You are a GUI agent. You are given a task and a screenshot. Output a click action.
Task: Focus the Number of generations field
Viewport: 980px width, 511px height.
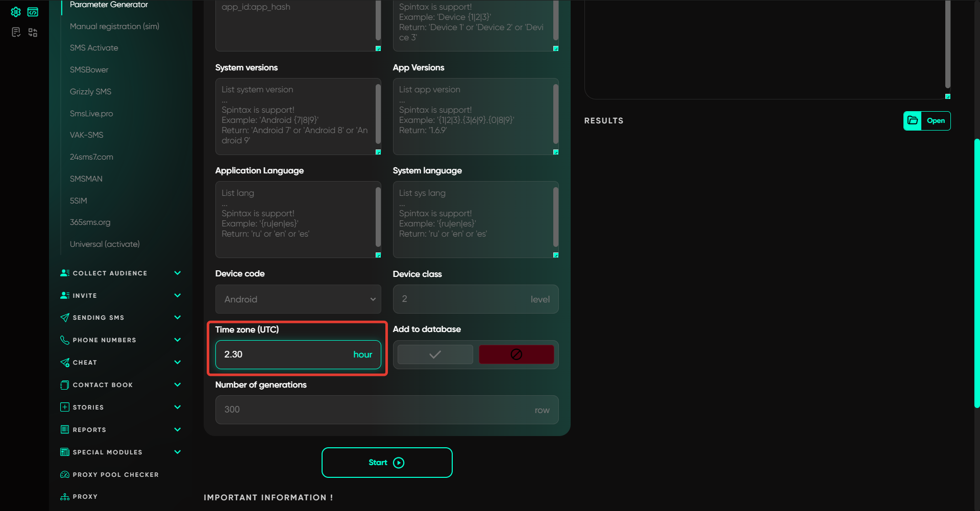(x=378, y=410)
